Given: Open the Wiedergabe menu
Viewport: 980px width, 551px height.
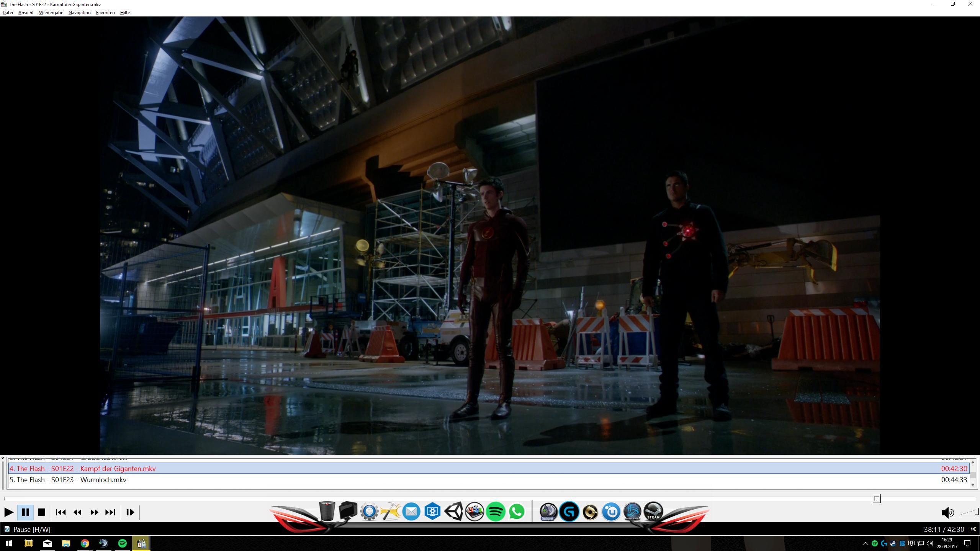Looking at the screenshot, I should point(51,13).
